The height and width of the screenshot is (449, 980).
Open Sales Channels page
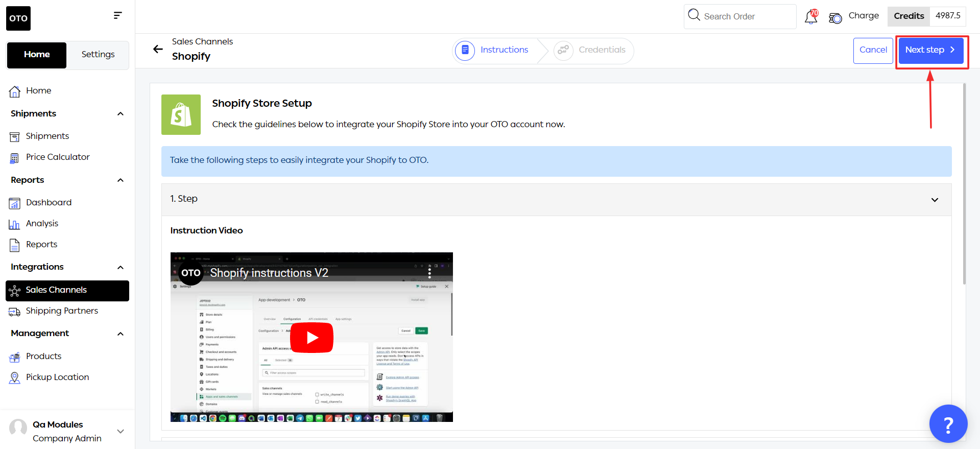[x=67, y=291]
